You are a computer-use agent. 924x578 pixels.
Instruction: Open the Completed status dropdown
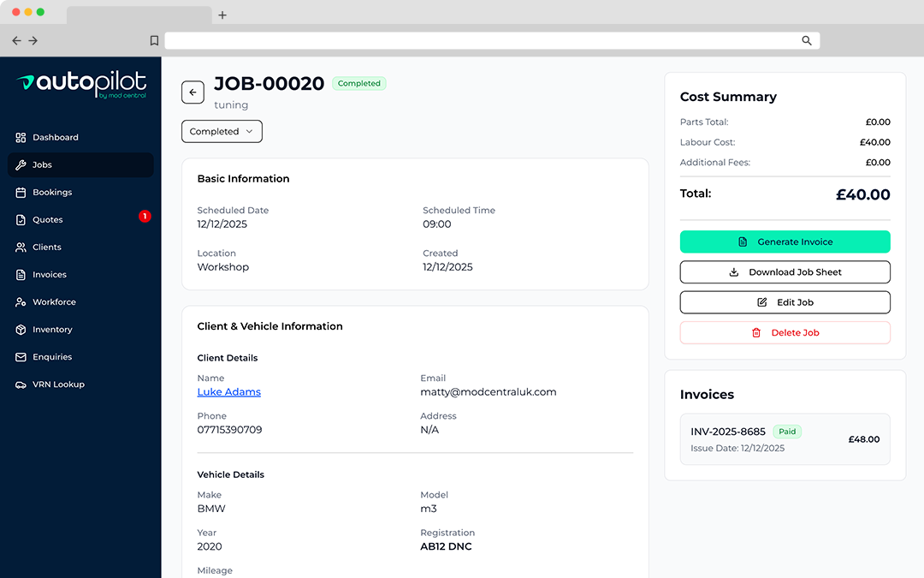[x=222, y=132]
